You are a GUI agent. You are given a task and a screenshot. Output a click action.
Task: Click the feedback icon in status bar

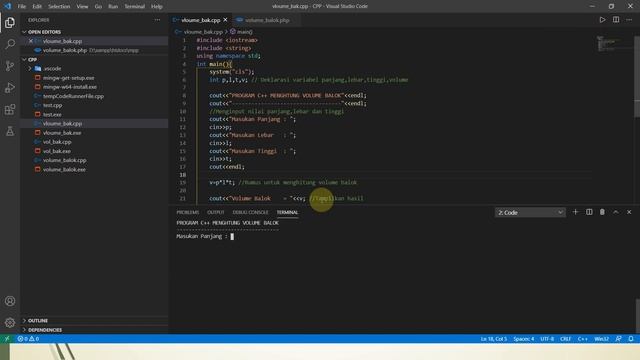[x=618, y=339]
